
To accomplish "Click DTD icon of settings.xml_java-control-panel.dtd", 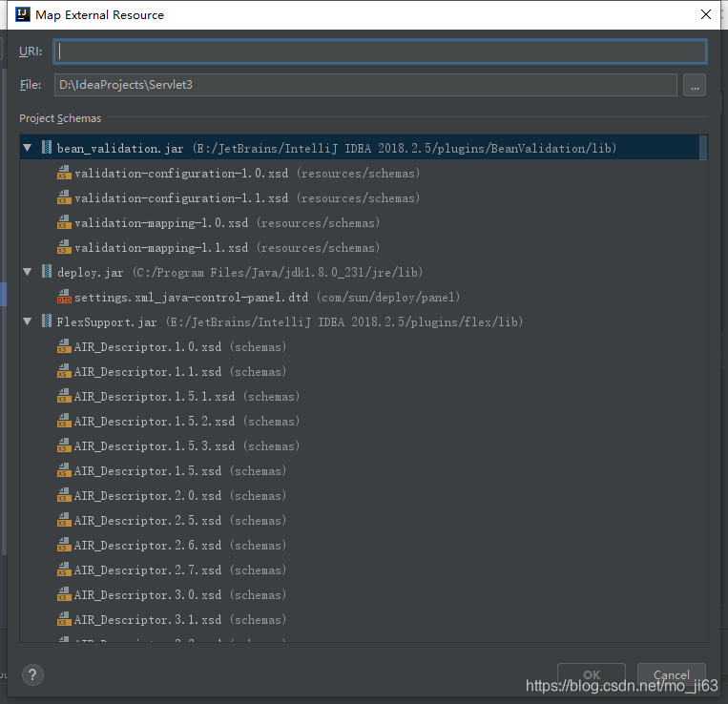I will point(64,297).
